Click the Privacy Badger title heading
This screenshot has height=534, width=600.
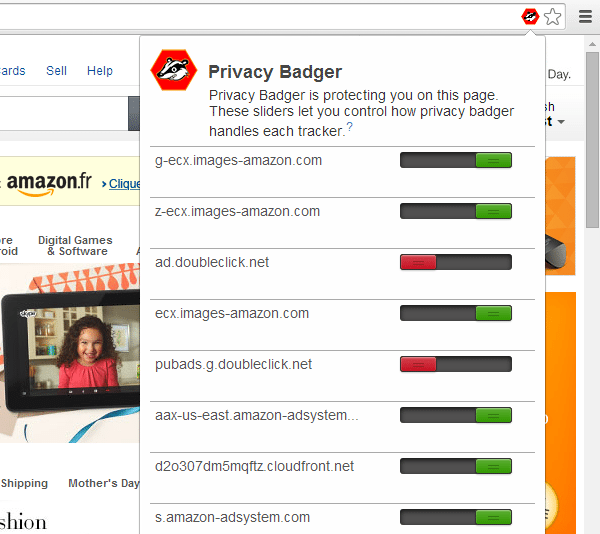[275, 72]
